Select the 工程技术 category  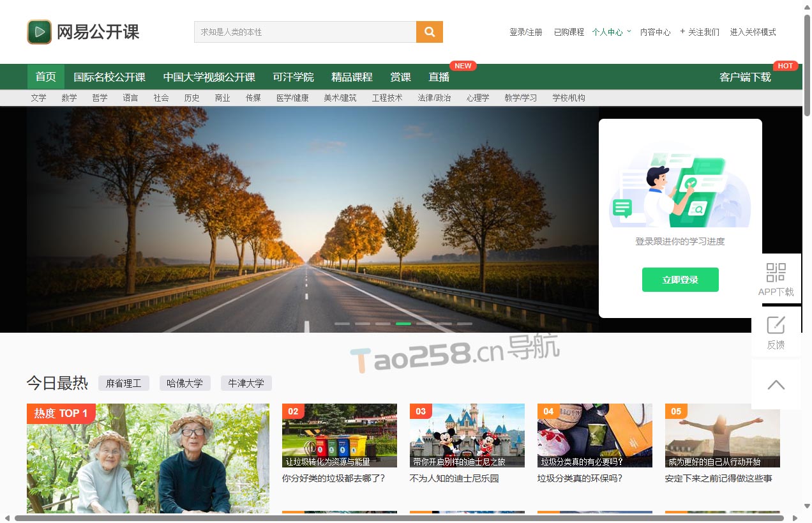click(387, 98)
